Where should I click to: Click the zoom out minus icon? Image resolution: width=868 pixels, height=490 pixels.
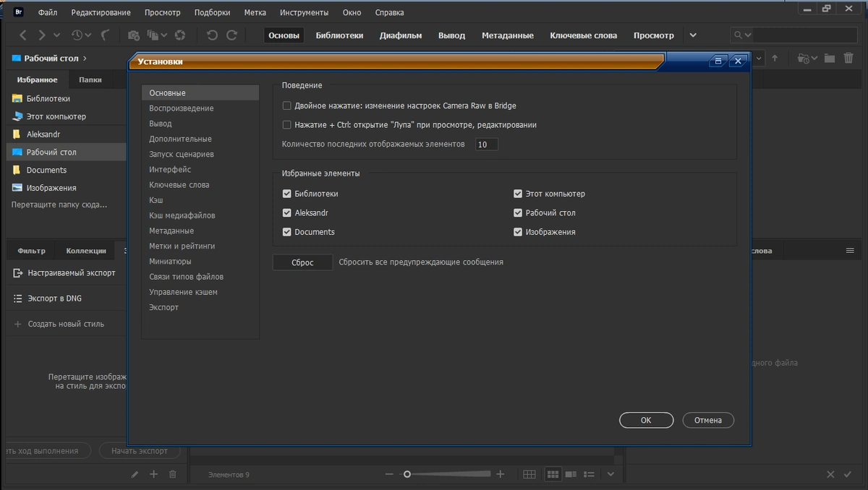click(389, 474)
